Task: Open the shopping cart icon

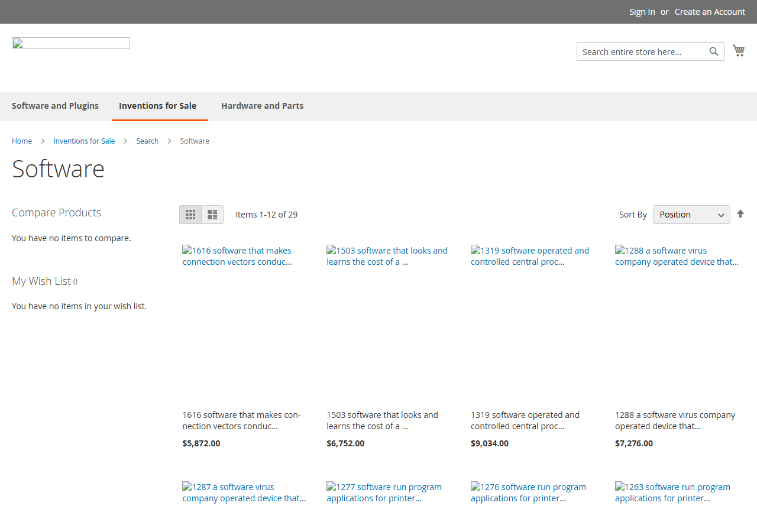Action: click(739, 51)
